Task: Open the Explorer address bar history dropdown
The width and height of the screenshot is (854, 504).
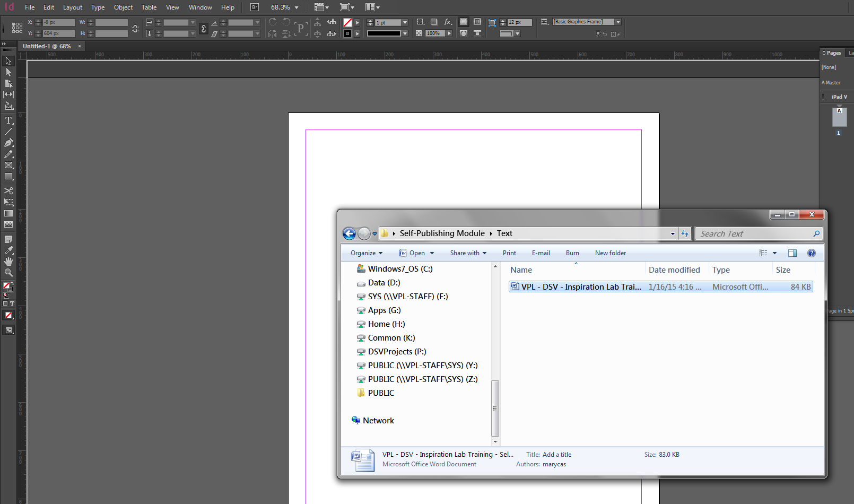Action: [673, 233]
